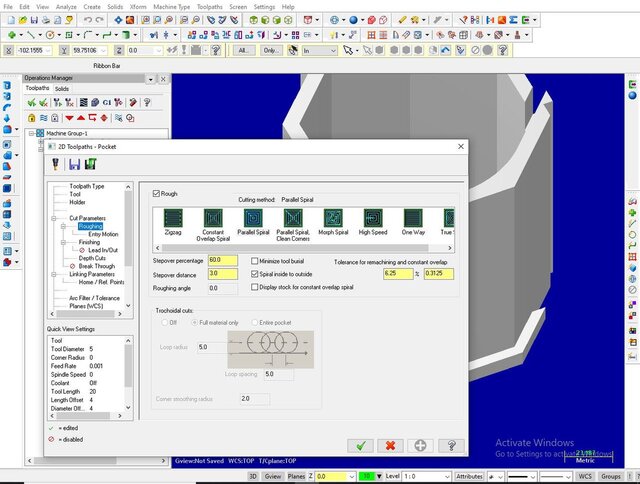Screen dimensions: 640x484
Task: Click the green checkmark OK button
Action: point(360,446)
